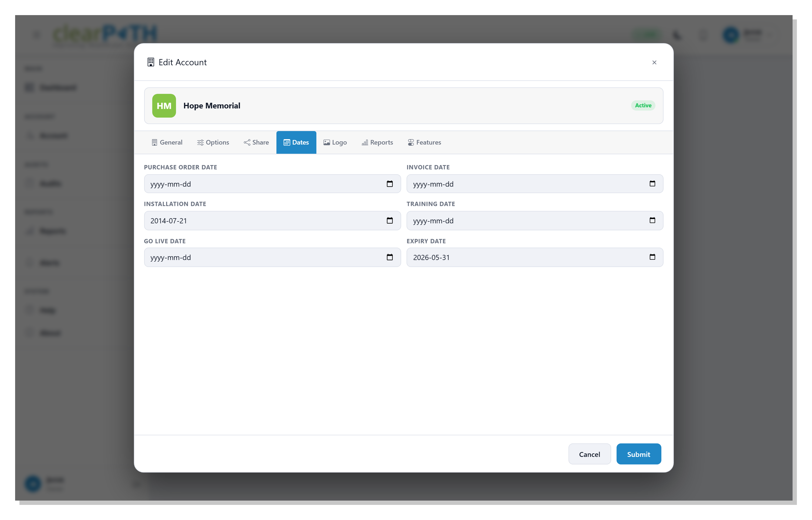Select the Dates tab
The height and width of the screenshot is (520, 812).
(x=296, y=142)
